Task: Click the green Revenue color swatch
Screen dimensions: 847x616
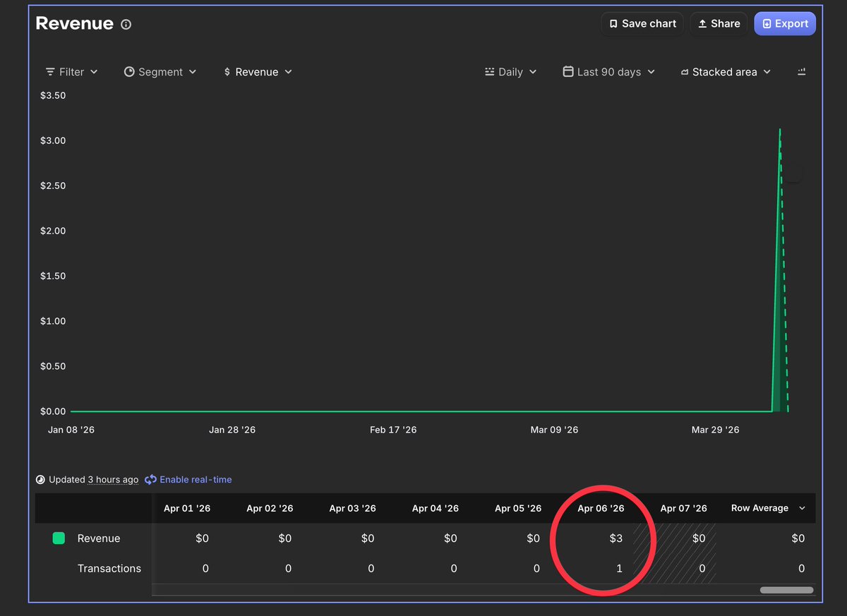Action: point(59,538)
